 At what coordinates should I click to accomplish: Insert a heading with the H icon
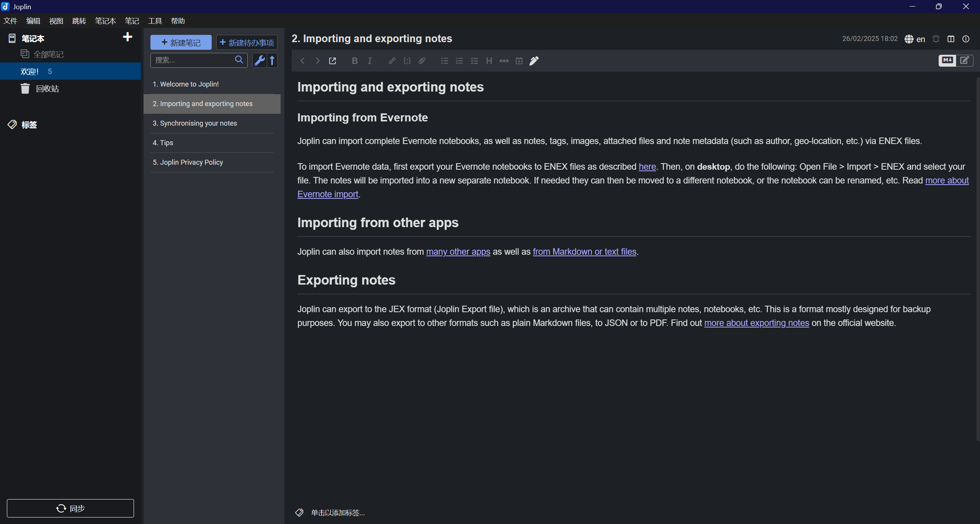489,61
